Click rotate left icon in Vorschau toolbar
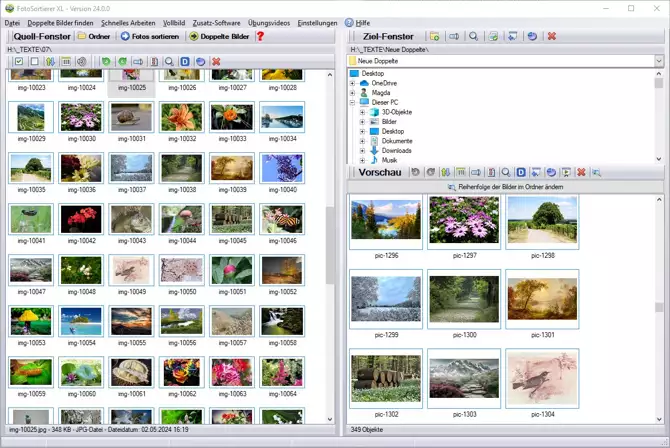 tap(415, 173)
